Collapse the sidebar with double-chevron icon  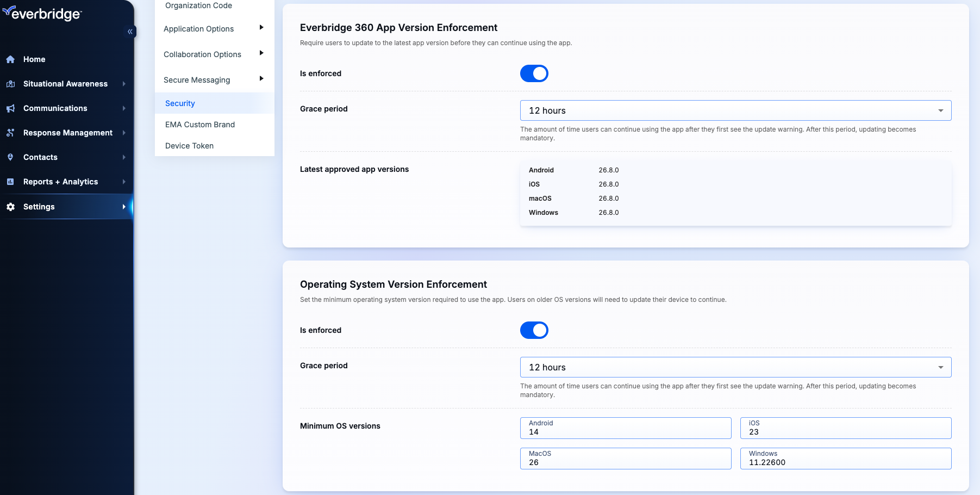[130, 32]
